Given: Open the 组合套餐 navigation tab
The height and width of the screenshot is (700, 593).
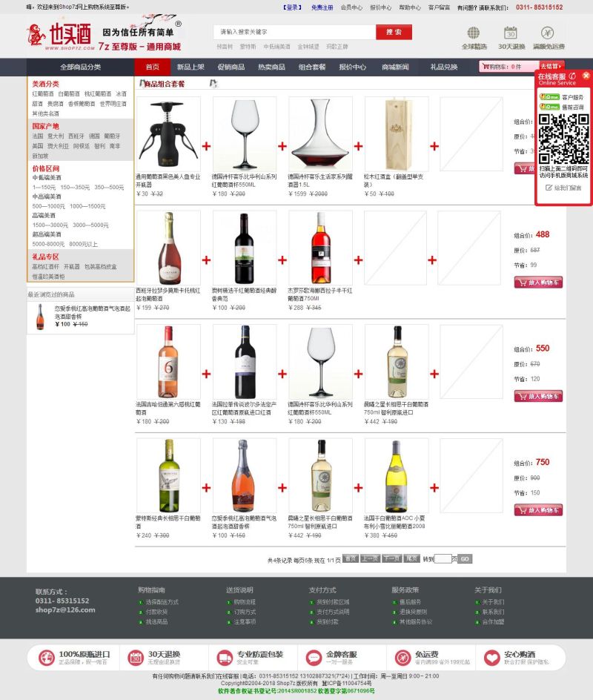Looking at the screenshot, I should [x=312, y=67].
